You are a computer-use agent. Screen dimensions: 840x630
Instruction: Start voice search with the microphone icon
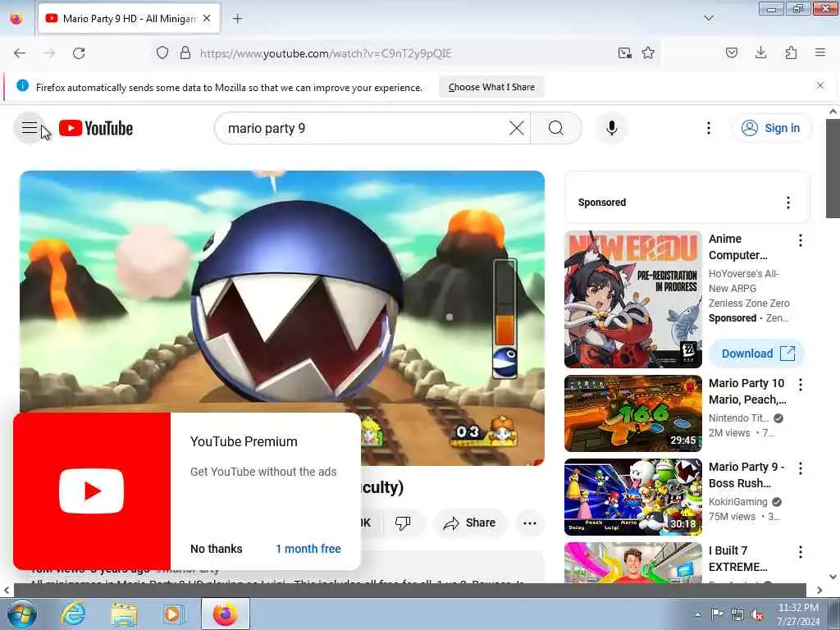[611, 128]
